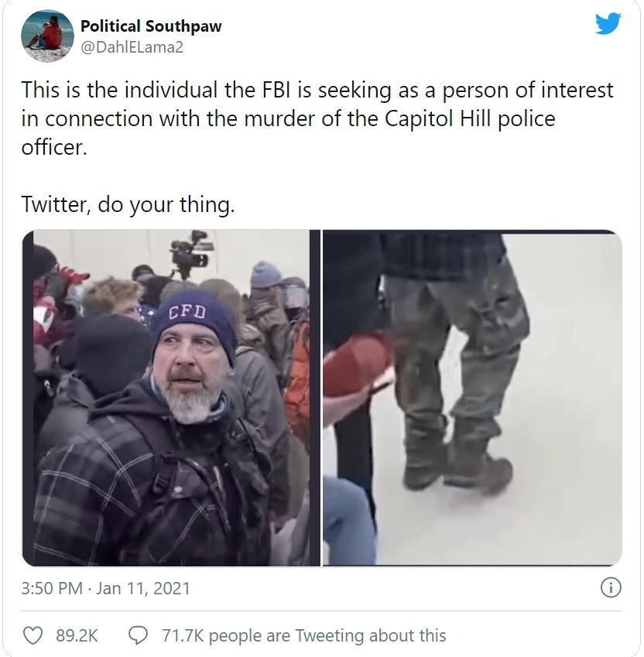Click the reply speech bubble icon
Viewport: 644px width, 657px height.
(138, 635)
